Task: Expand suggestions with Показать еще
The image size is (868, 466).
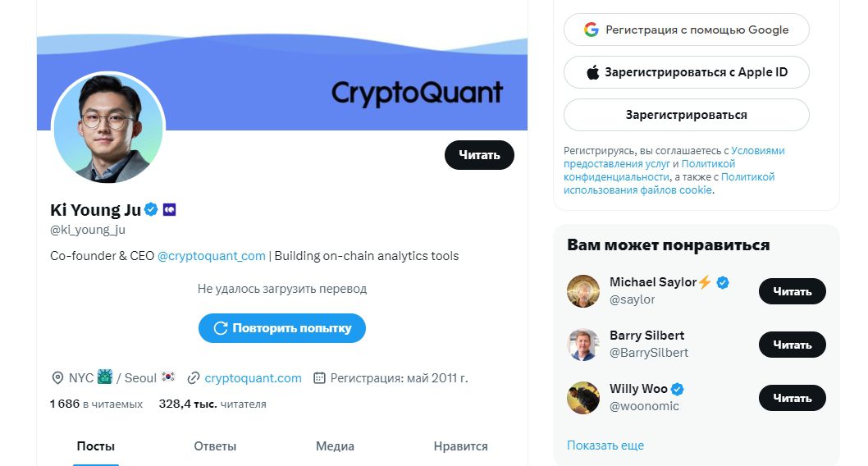Action: (x=605, y=445)
